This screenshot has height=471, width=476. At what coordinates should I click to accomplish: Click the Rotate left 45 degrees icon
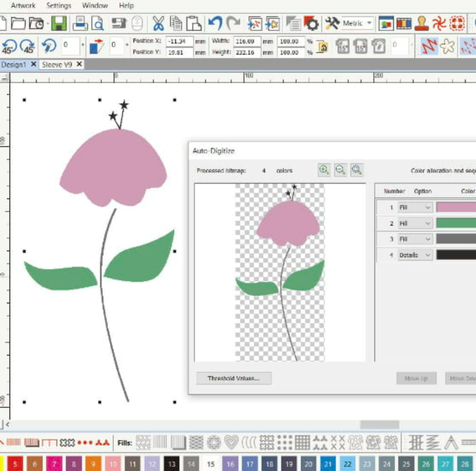point(10,46)
